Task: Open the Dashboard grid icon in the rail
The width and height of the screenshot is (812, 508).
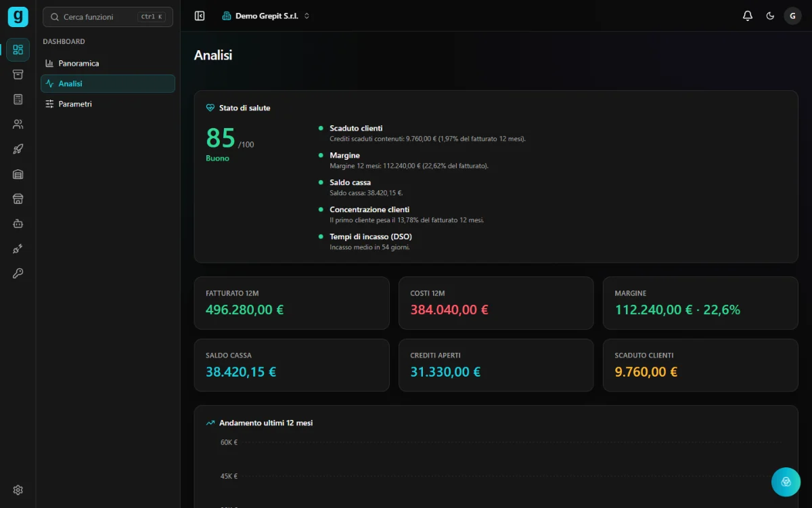Action: tap(18, 49)
